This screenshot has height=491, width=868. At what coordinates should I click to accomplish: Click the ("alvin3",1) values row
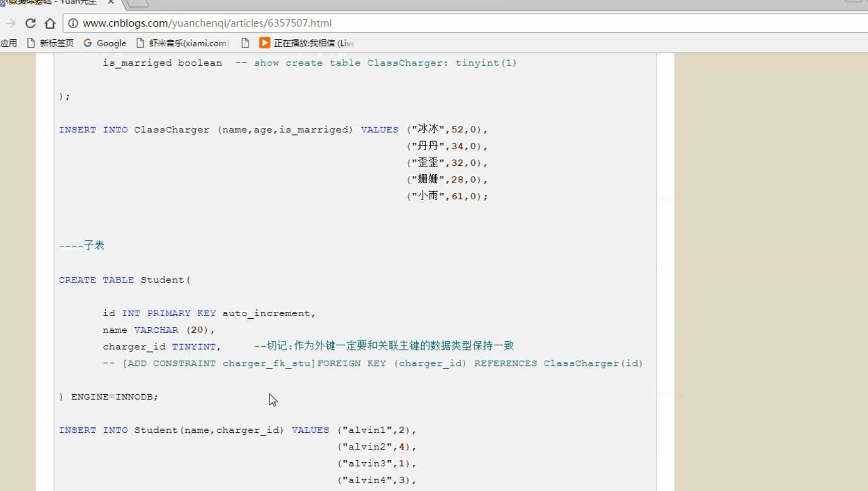(377, 463)
